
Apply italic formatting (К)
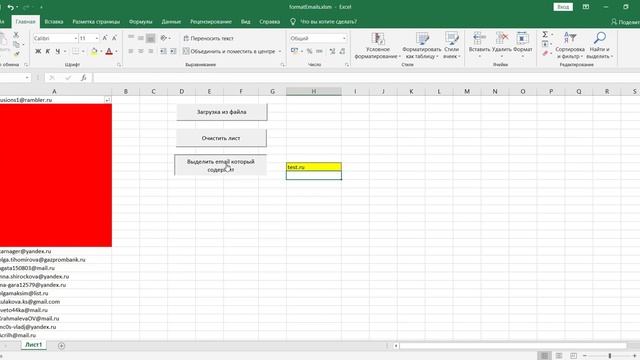(x=48, y=51)
